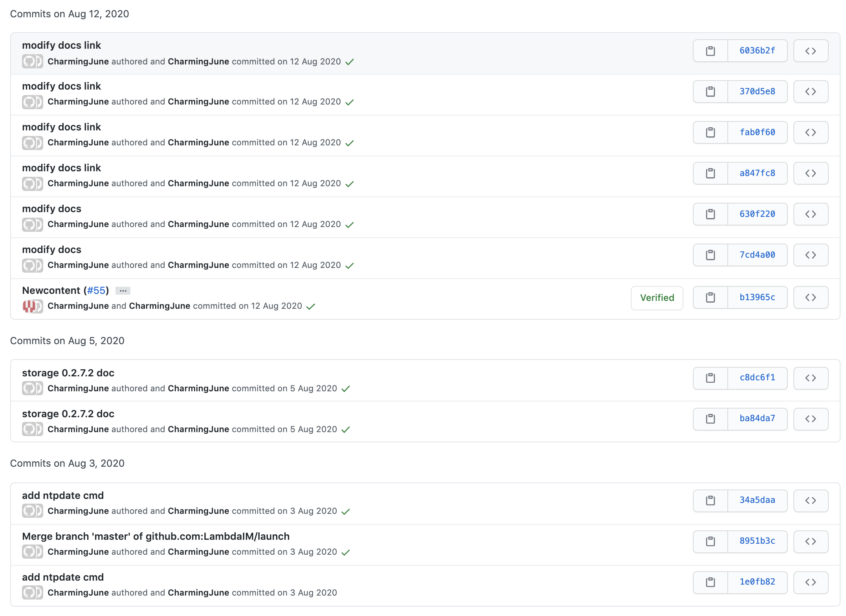Open commit hash 8951b3c
Screen dimensions: 846x616
point(757,541)
